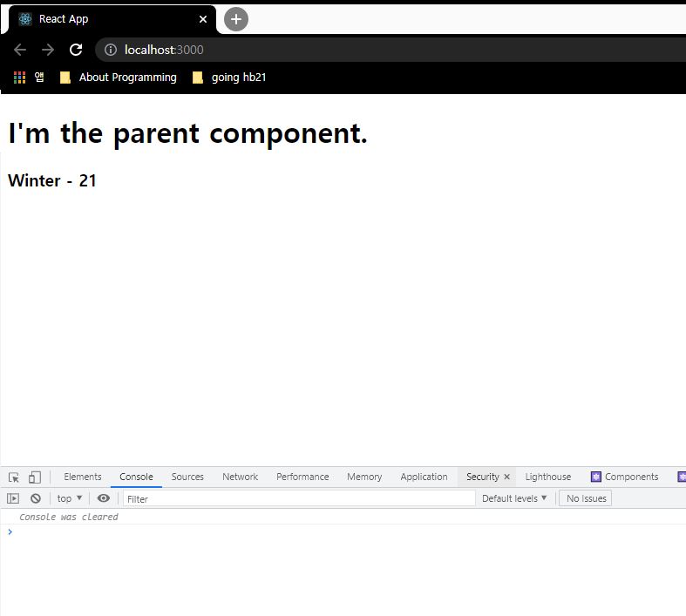Open the React Components panel

(x=624, y=477)
